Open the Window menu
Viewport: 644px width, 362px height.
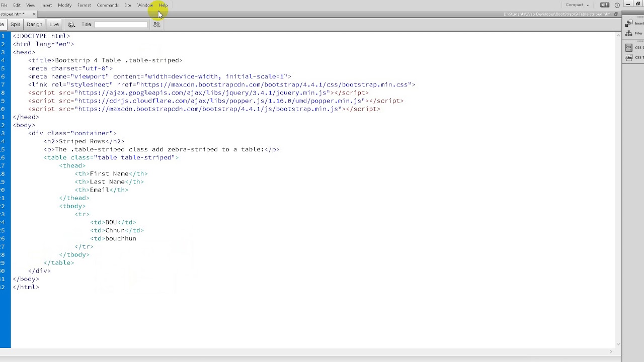[145, 5]
